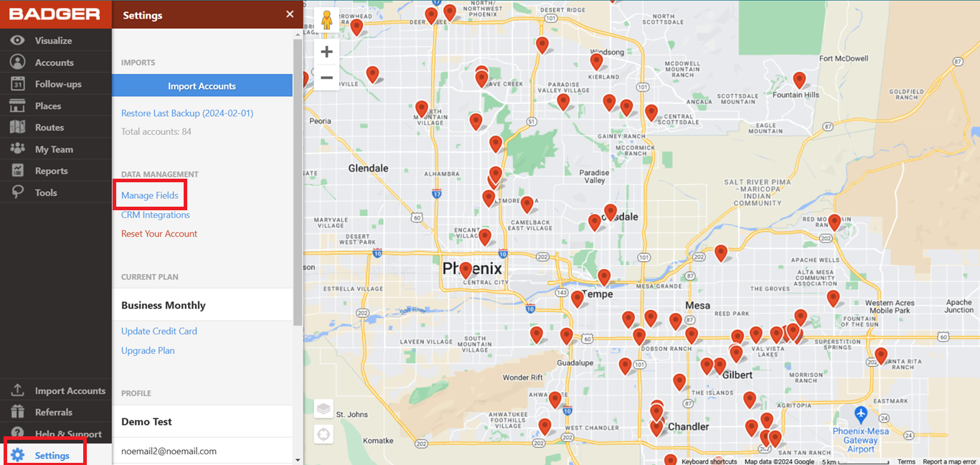Select the map pin near Fountain Hills
Screen dimensions: 980x465
point(799,80)
